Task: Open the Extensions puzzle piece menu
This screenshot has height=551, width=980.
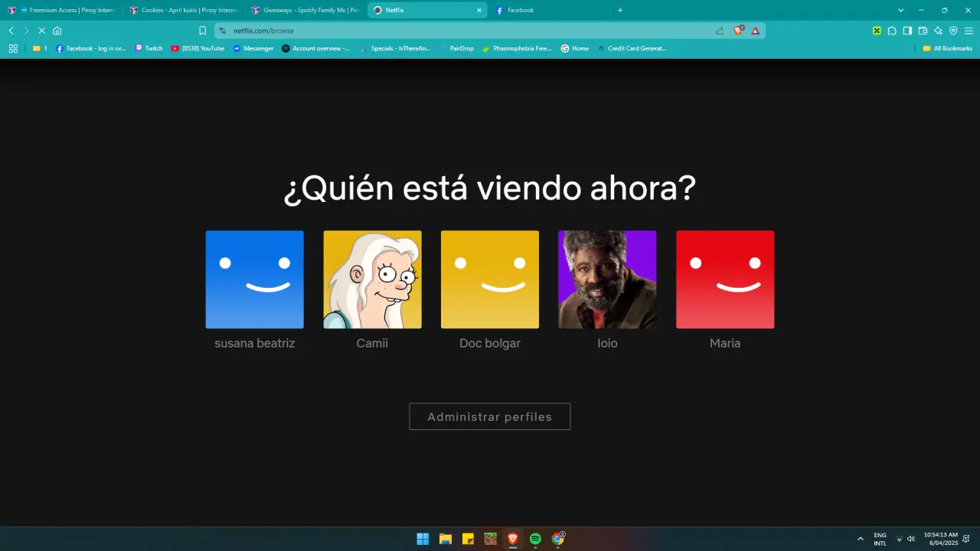Action: pyautogui.click(x=892, y=31)
